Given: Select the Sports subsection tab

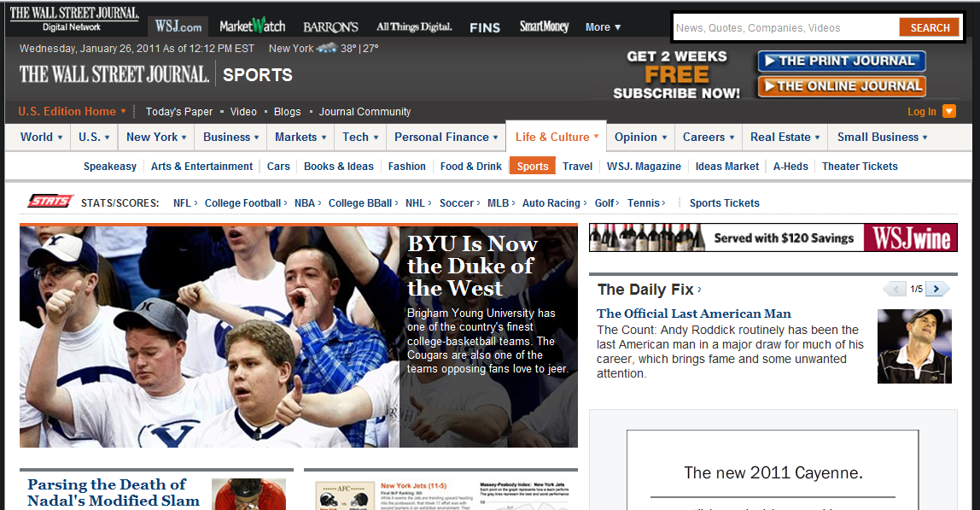Looking at the screenshot, I should (533, 167).
